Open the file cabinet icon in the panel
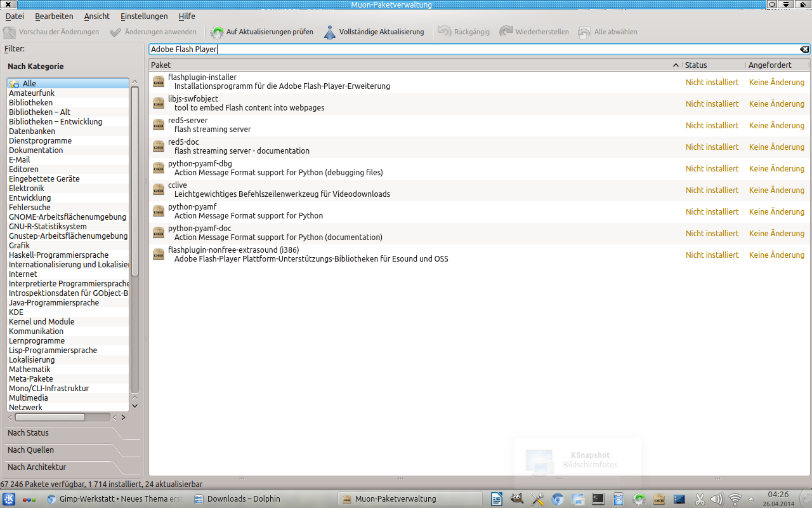 pos(619,499)
